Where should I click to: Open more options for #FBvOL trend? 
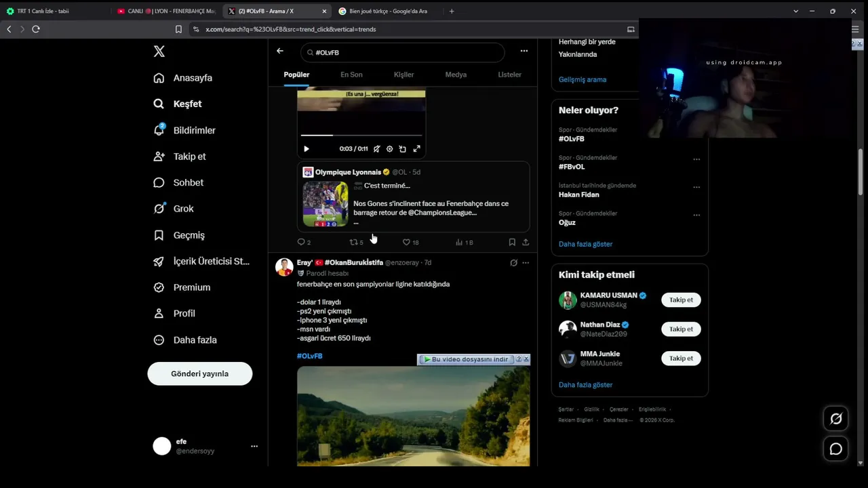(x=696, y=159)
